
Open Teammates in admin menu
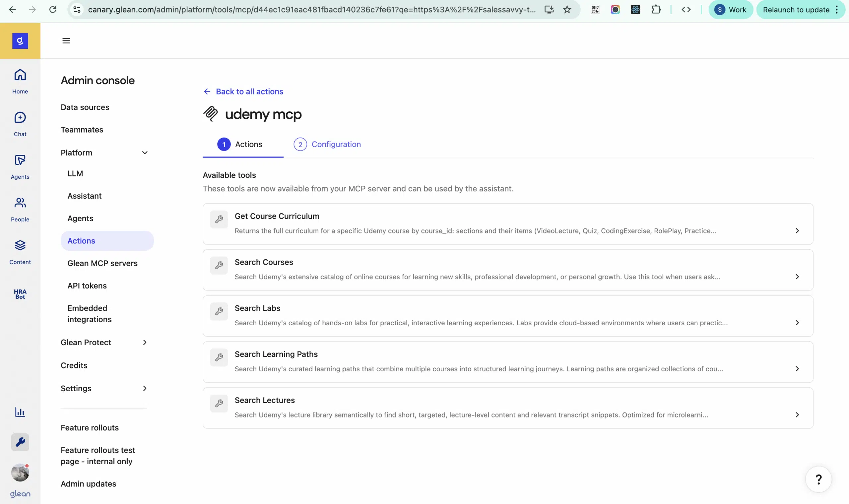[x=82, y=130]
